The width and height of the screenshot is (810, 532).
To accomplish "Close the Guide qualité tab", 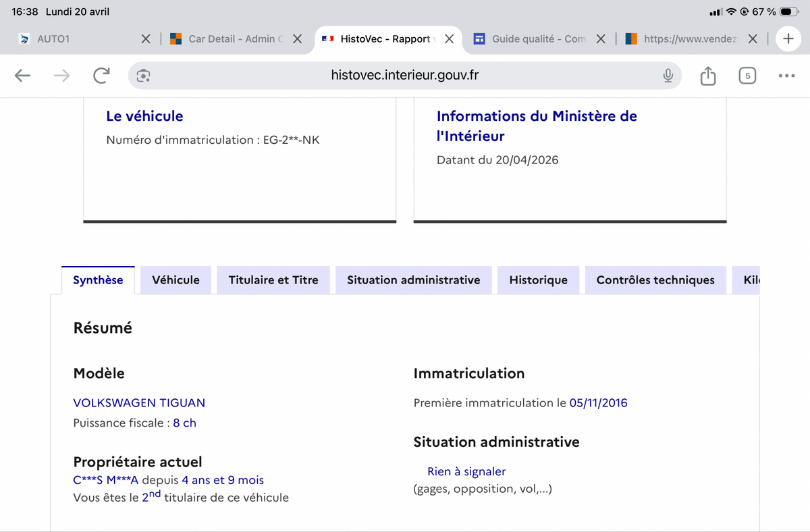I will click(601, 39).
